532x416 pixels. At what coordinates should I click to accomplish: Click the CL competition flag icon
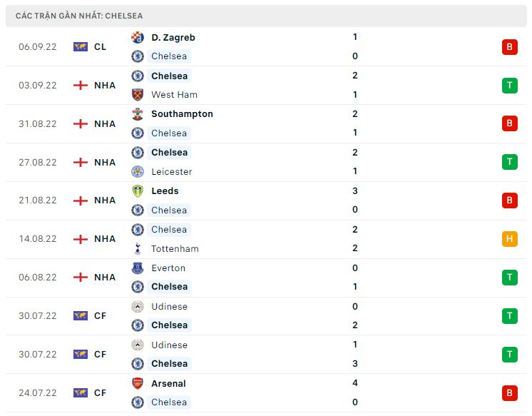click(x=81, y=46)
